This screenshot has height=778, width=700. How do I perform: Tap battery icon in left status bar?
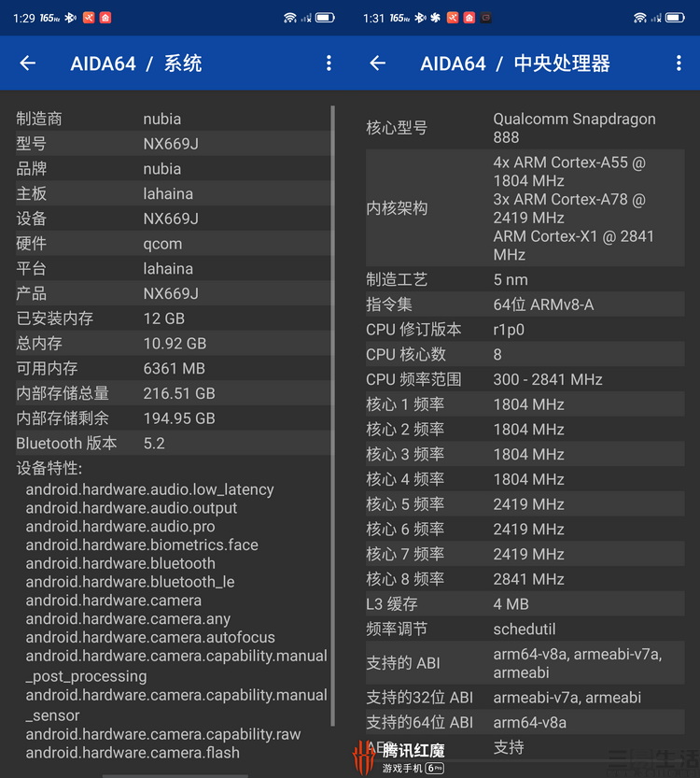pos(325,18)
